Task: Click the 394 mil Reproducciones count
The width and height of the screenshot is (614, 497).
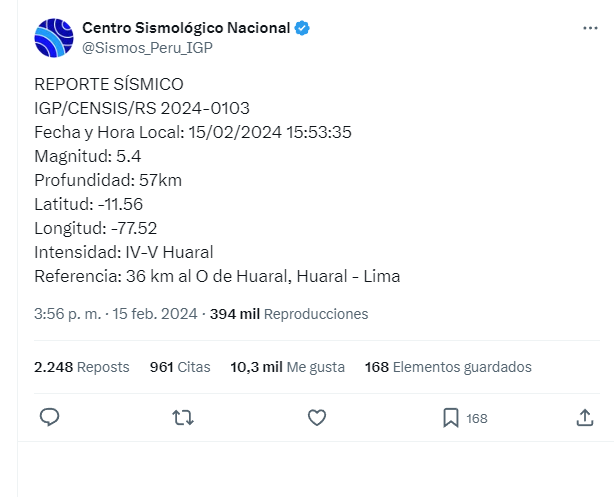Action: [289, 314]
